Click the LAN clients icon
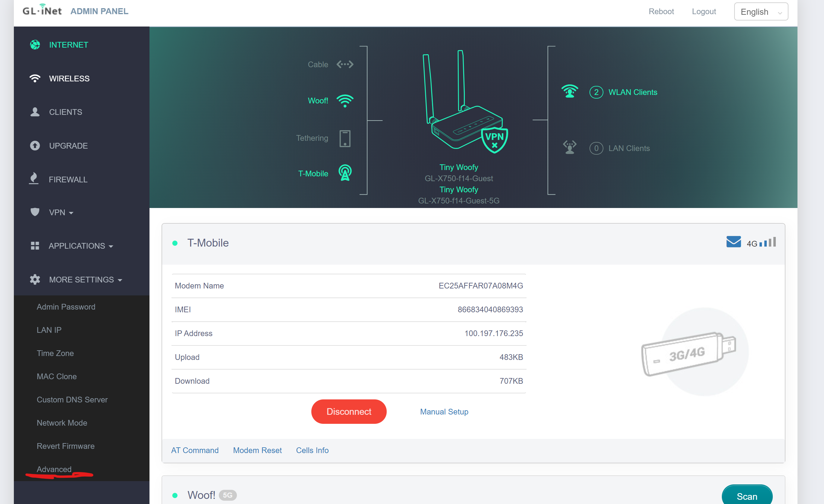This screenshot has height=504, width=824. pyautogui.click(x=570, y=147)
